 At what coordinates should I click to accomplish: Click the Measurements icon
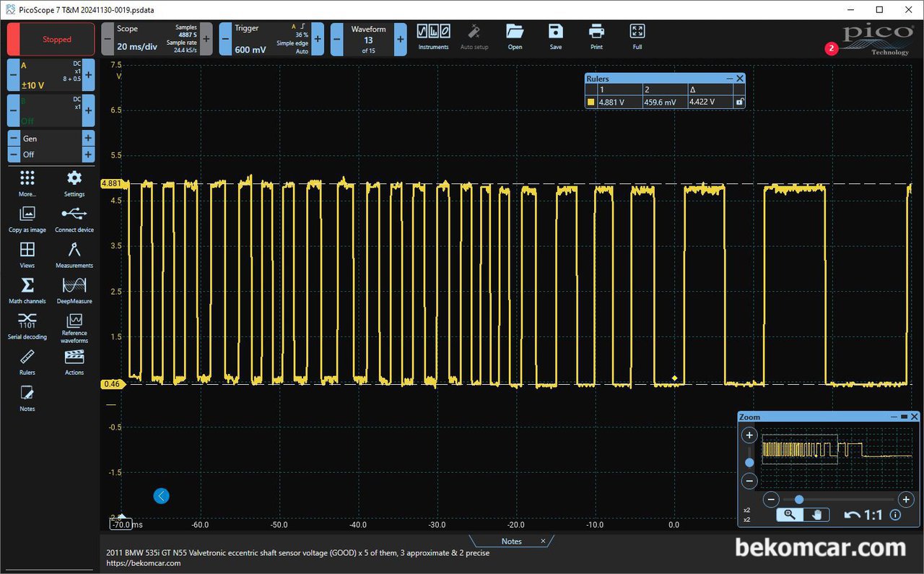click(74, 253)
